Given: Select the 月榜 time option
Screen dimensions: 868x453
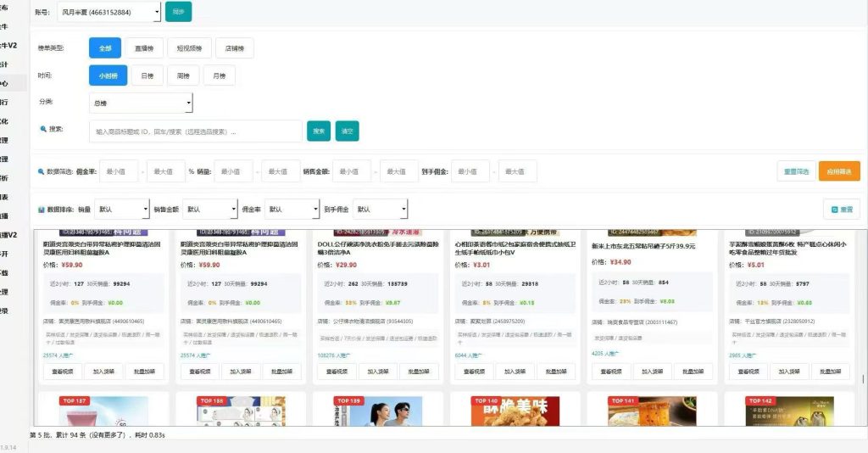Looking at the screenshot, I should (x=220, y=75).
